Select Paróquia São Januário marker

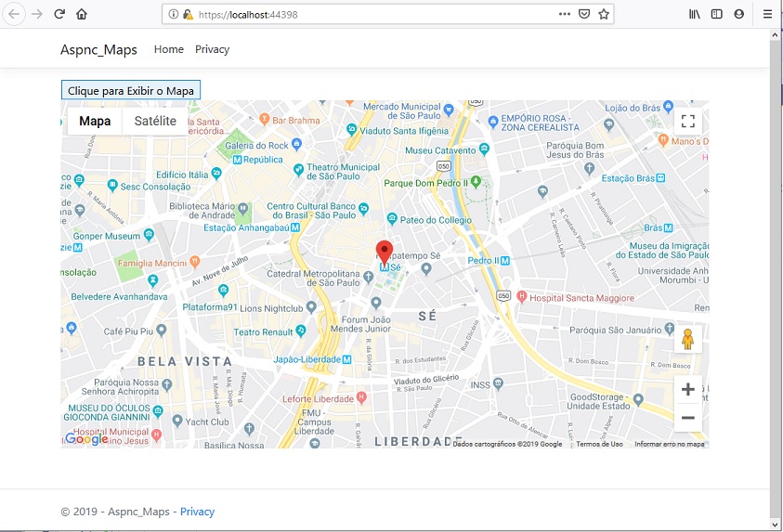(669, 329)
